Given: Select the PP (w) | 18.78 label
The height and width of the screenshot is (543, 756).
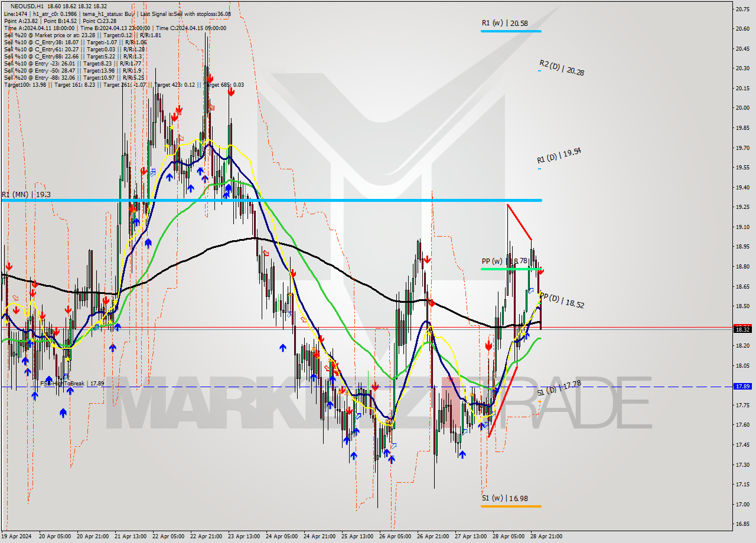Looking at the screenshot, I should pos(504,261).
